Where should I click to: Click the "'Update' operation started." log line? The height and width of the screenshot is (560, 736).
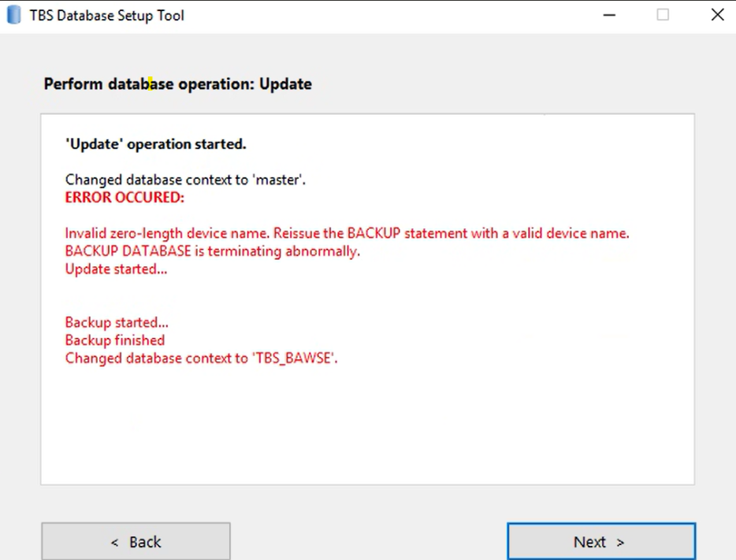click(x=155, y=144)
